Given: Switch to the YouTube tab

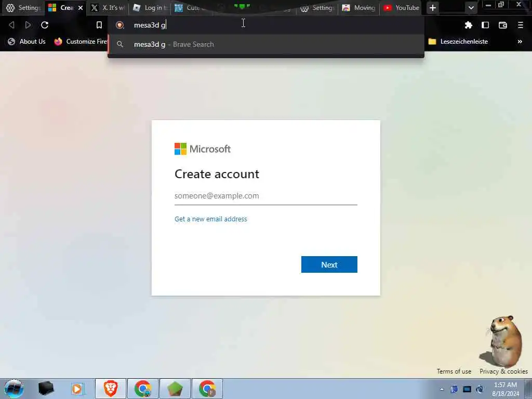Looking at the screenshot, I should tap(401, 7).
